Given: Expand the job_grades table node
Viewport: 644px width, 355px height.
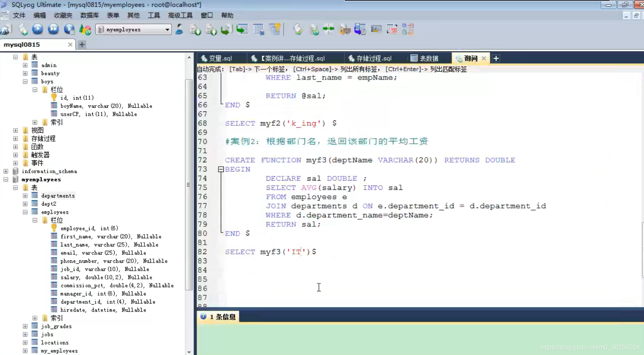Looking at the screenshot, I should 25,326.
